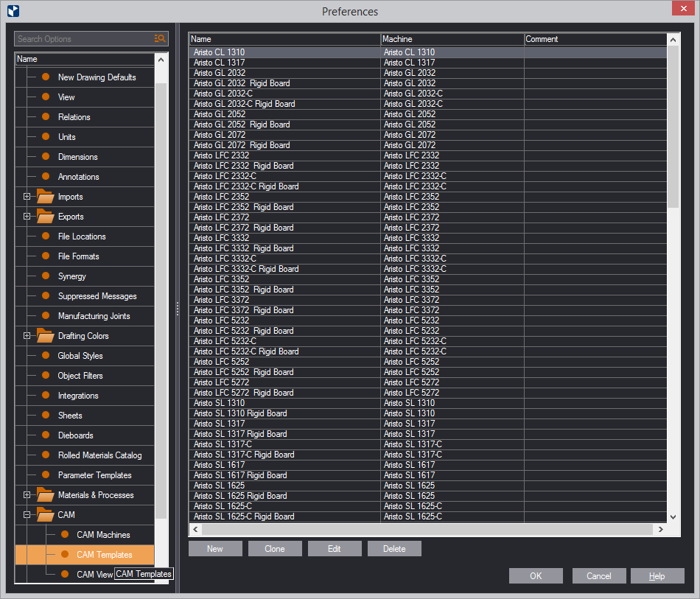
Task: Select Aristo LFC 5272 Rigid Board row
Action: coord(427,393)
